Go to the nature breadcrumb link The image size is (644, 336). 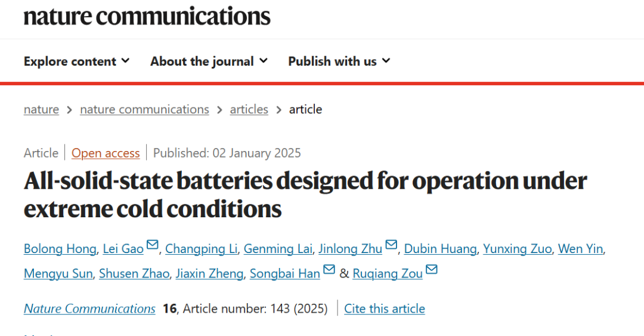click(42, 109)
